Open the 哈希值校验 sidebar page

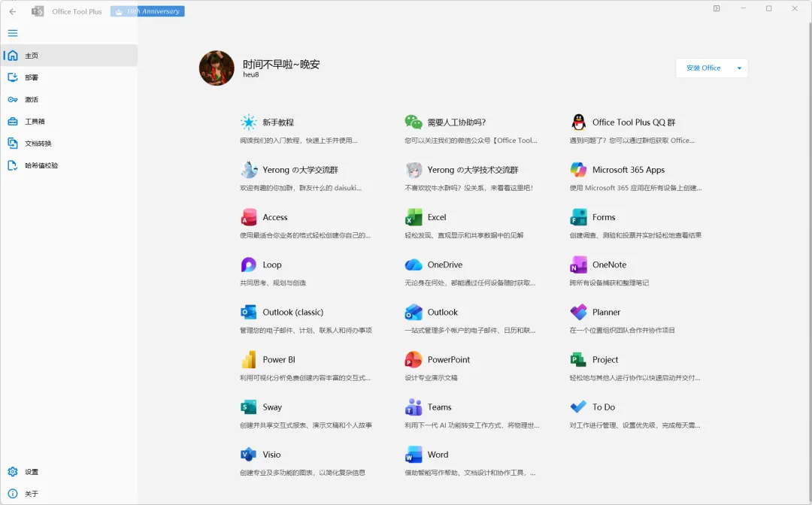click(x=69, y=165)
